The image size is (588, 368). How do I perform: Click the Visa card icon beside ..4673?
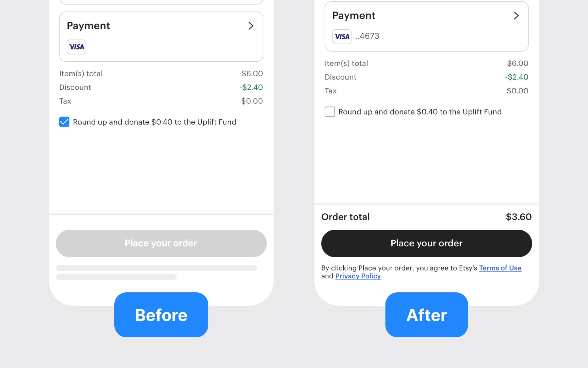tap(342, 37)
